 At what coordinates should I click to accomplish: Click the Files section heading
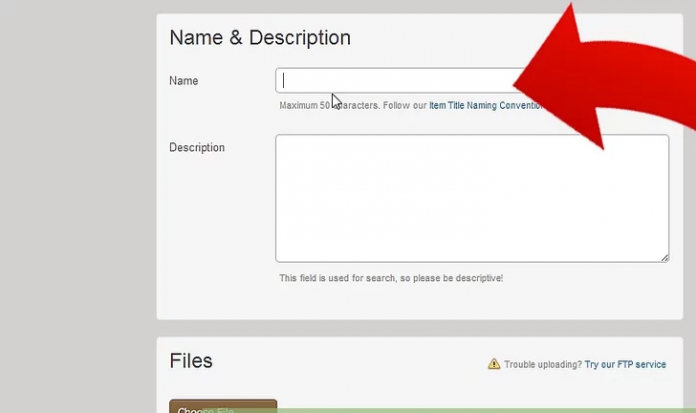point(191,361)
